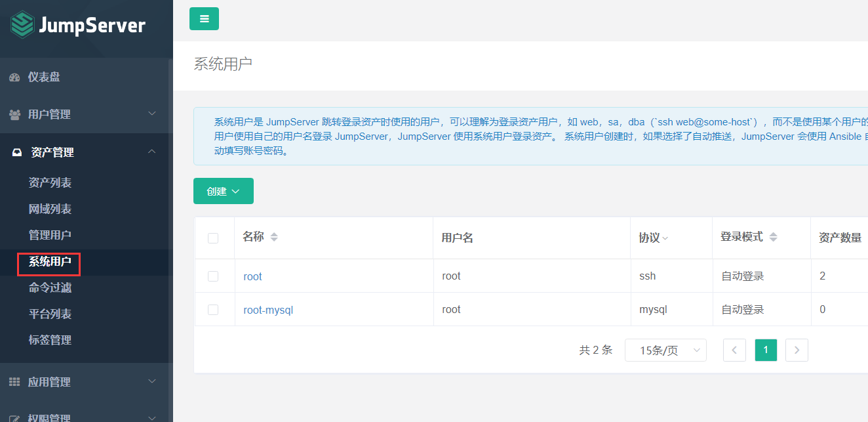Click the JumpServer logo
The height and width of the screenshot is (422, 868).
pyautogui.click(x=78, y=25)
